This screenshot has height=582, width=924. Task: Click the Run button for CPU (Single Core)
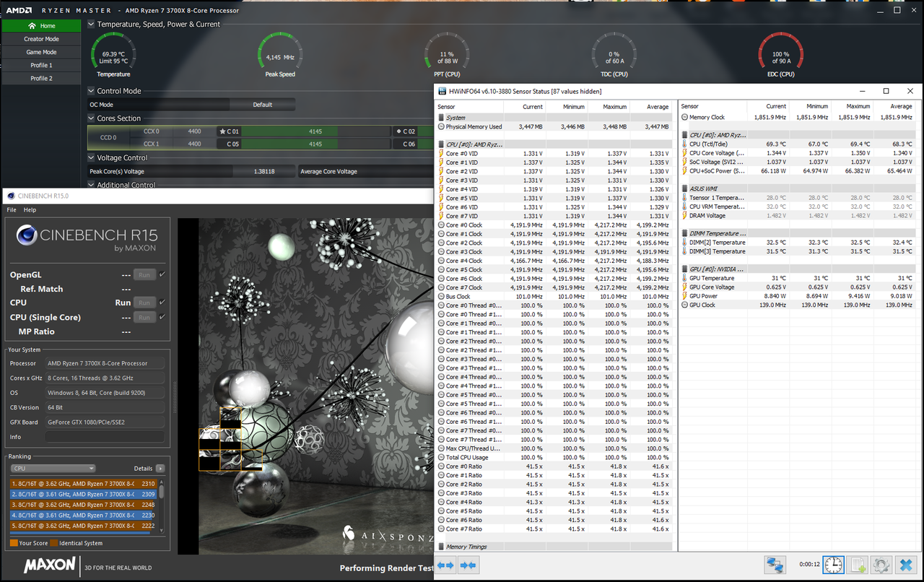tap(144, 318)
